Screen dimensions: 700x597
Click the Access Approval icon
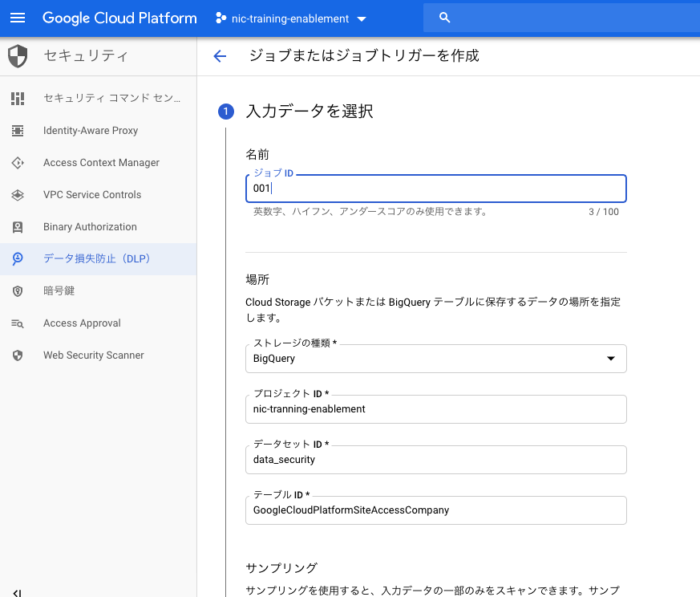point(18,323)
